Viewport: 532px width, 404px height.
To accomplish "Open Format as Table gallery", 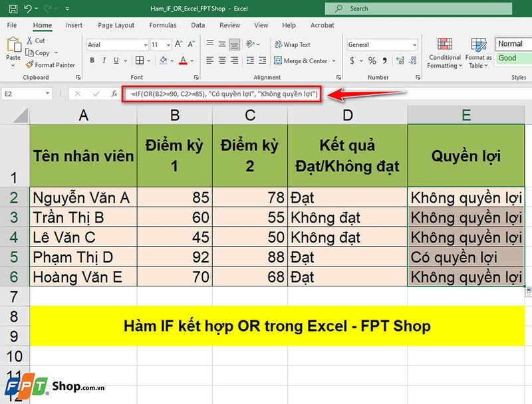I will point(478,53).
